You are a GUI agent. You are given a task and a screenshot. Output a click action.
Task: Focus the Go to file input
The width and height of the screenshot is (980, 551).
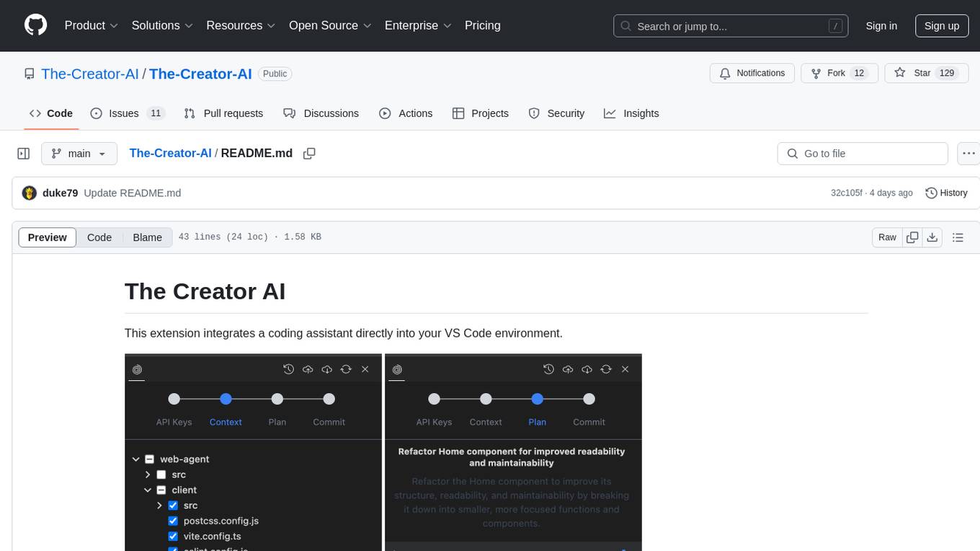coord(863,154)
